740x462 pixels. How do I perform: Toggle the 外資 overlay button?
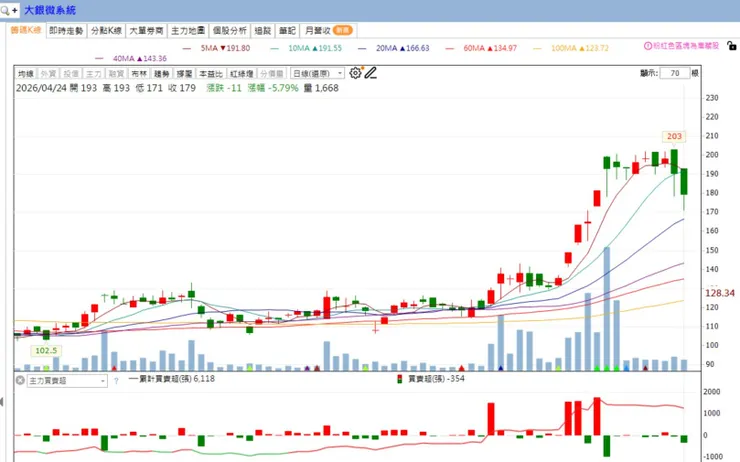[x=48, y=74]
